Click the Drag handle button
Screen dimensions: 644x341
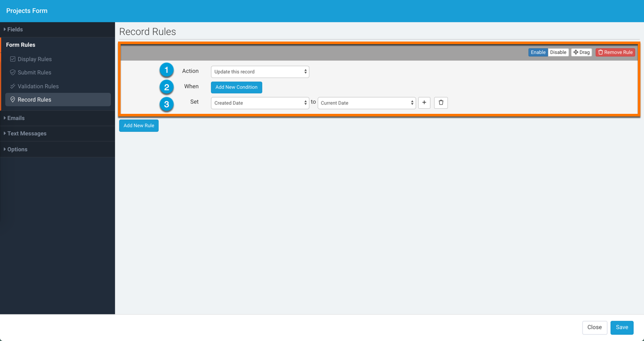coord(581,52)
